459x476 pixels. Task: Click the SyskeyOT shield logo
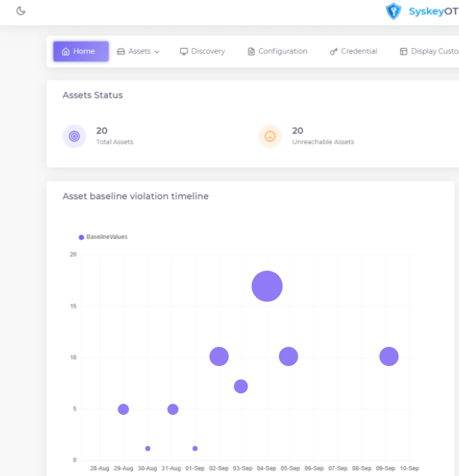coord(393,11)
